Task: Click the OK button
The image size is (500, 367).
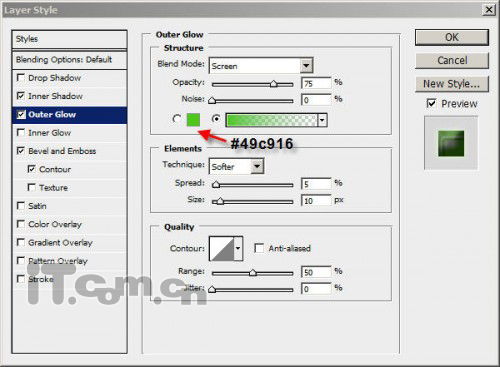Action: click(x=452, y=37)
